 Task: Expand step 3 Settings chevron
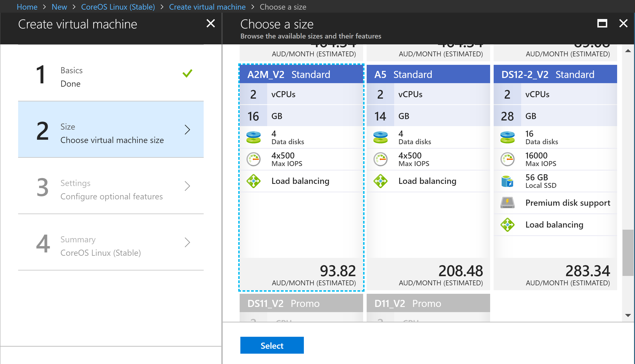187,186
